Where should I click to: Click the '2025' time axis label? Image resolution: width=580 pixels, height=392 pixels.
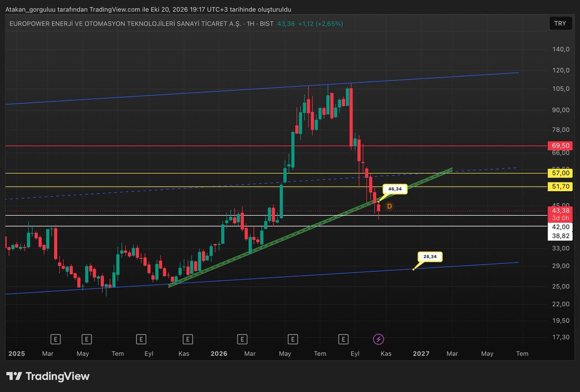pyautogui.click(x=16, y=353)
